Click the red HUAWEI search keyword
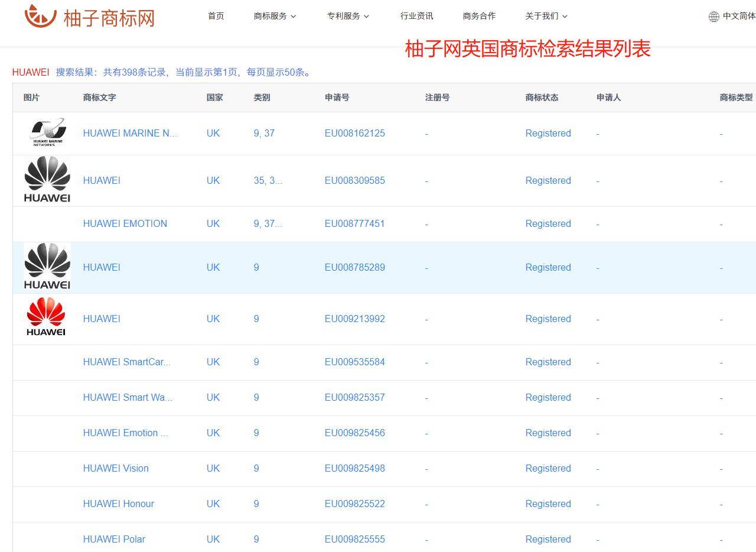 30,72
